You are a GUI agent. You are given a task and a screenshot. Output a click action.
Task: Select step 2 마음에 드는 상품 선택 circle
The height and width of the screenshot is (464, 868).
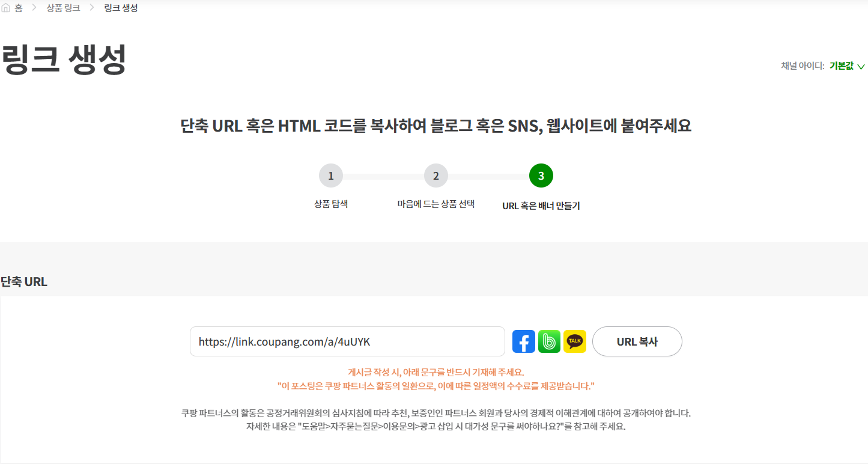point(436,176)
